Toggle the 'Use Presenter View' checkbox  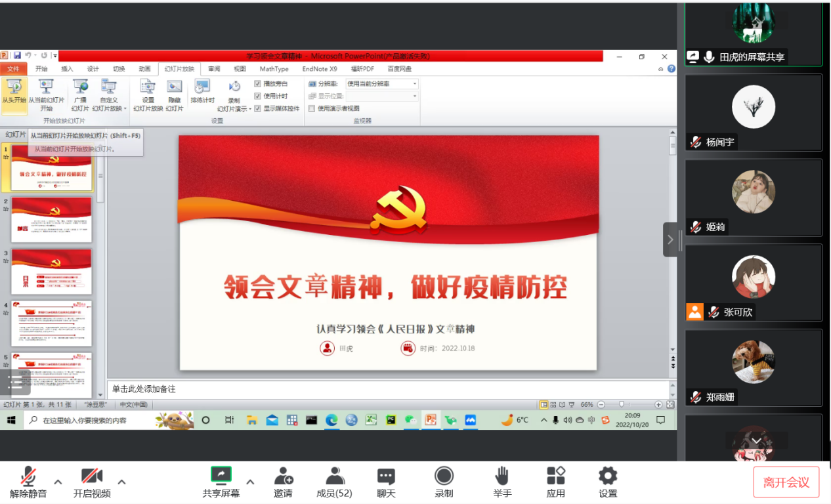click(312, 108)
